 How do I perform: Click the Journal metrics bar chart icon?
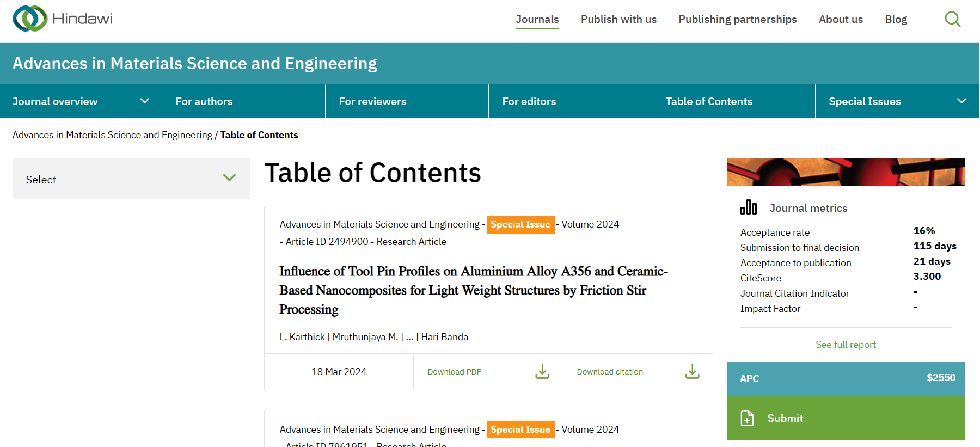point(749,207)
